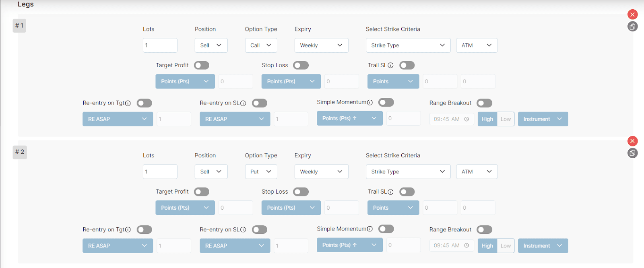The height and width of the screenshot is (268, 644).
Task: Duplicate leg #1 using copy icon
Action: (632, 27)
